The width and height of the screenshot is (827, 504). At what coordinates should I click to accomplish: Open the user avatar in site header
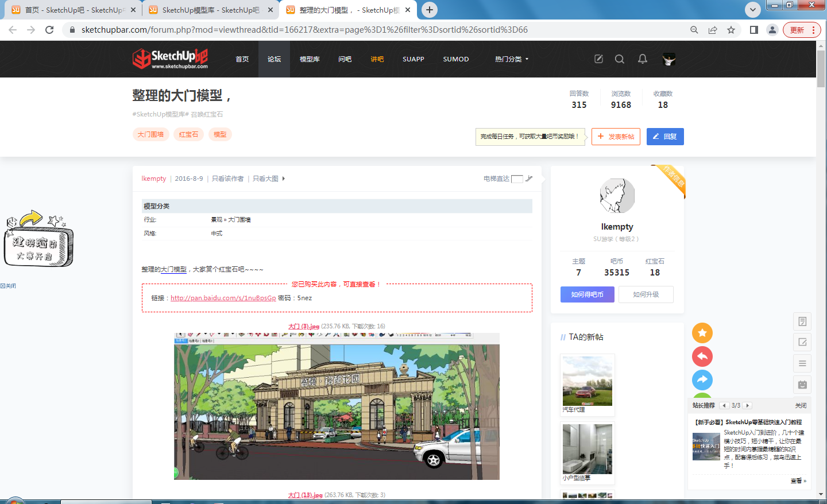(x=668, y=59)
